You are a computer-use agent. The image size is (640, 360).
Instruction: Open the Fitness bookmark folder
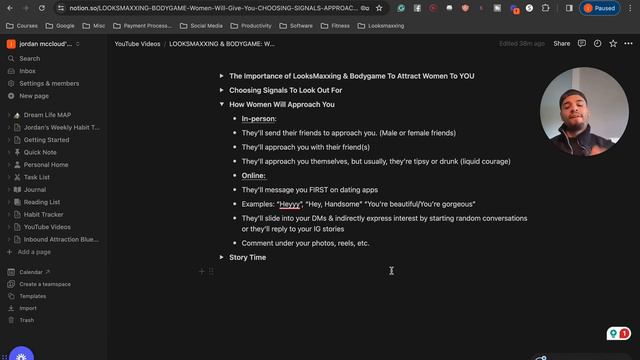click(335, 26)
